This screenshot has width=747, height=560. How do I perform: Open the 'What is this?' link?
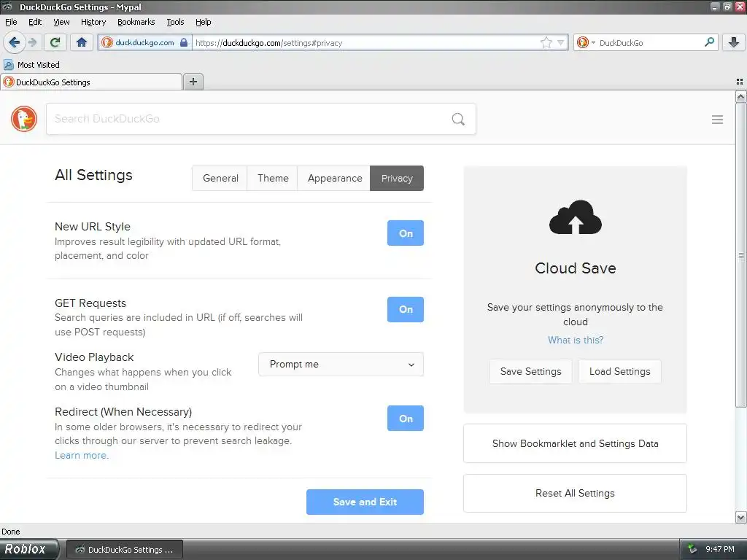coord(575,340)
